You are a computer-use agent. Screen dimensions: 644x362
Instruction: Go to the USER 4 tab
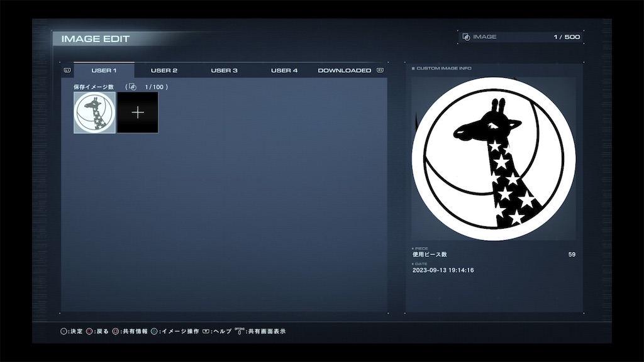click(284, 70)
